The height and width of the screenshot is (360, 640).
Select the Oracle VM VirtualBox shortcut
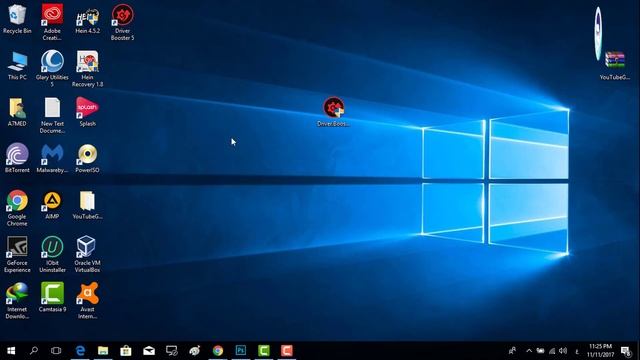point(87,254)
